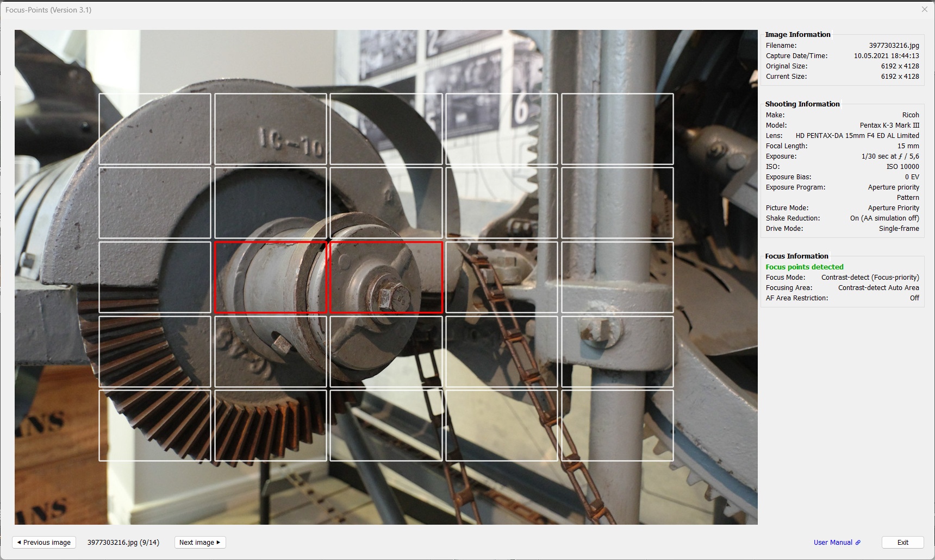The width and height of the screenshot is (935, 560).
Task: Click the Shooting Information heading
Action: pyautogui.click(x=802, y=104)
